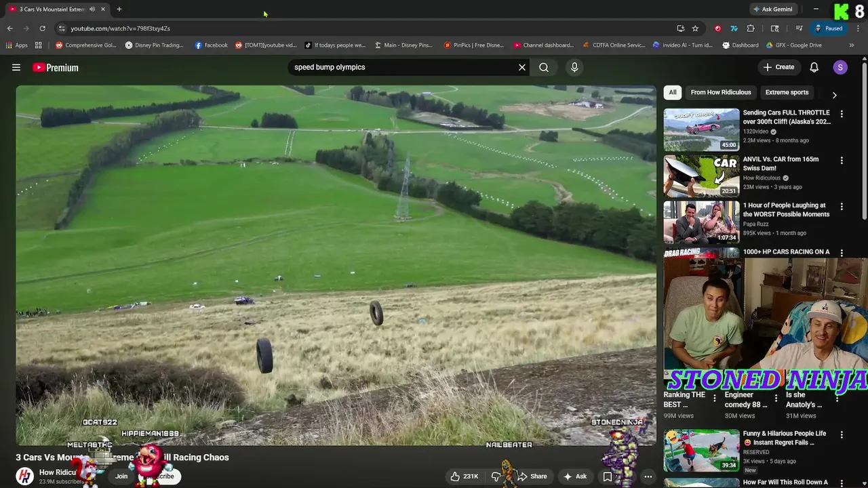The width and height of the screenshot is (868, 488).
Task: Open the CDTFA Online Services bookmark
Action: click(614, 45)
